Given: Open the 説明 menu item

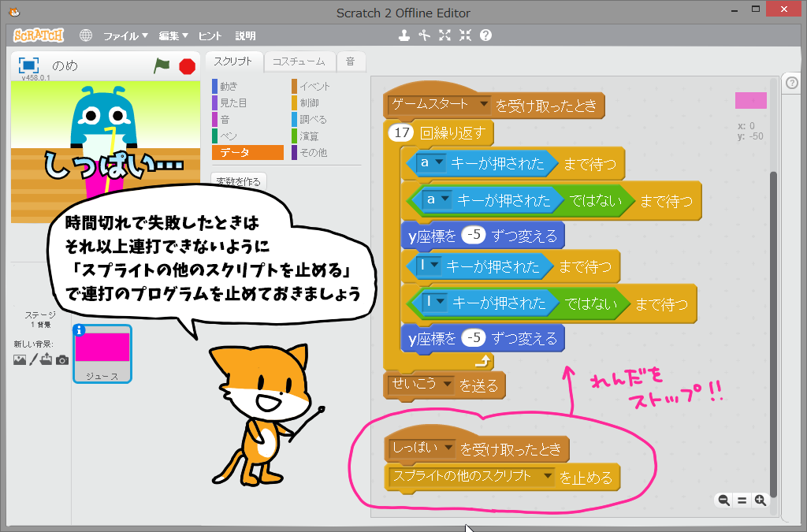Looking at the screenshot, I should (x=246, y=35).
